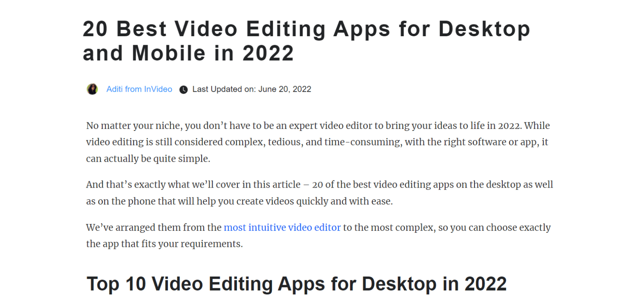Screen dimensions: 644x302
Task: Open the Aditi from InVideo author link
Action: tap(139, 89)
